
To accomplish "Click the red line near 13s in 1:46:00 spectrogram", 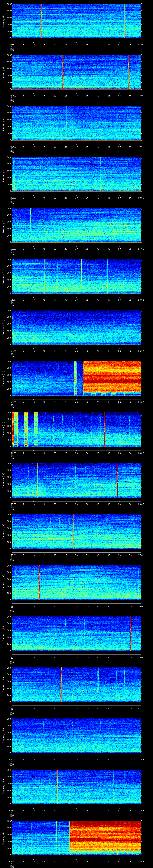I will pos(41,21).
